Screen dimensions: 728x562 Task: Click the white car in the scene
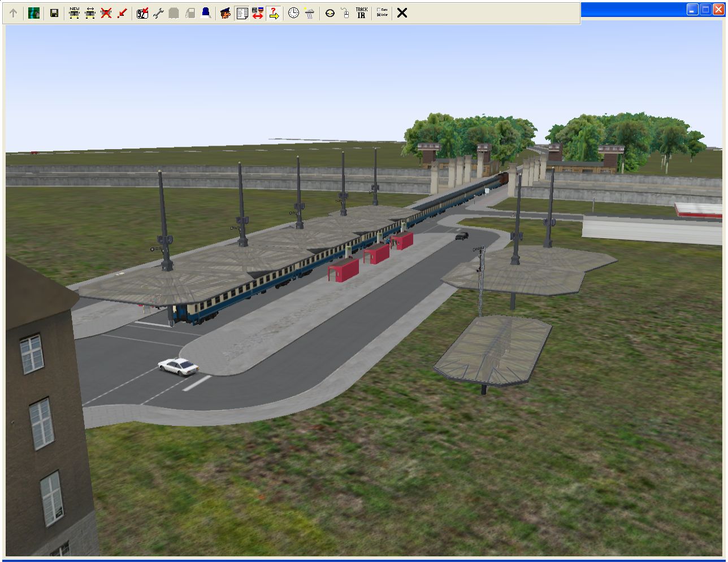tap(177, 366)
